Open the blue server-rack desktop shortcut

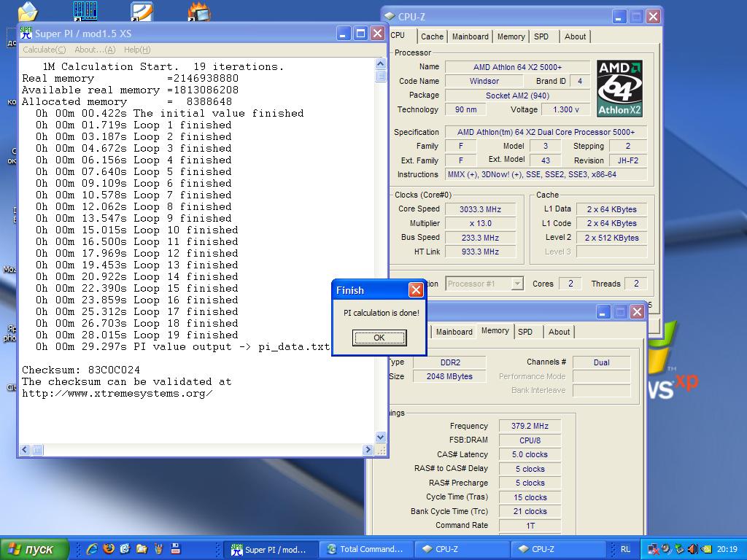[x=85, y=10]
